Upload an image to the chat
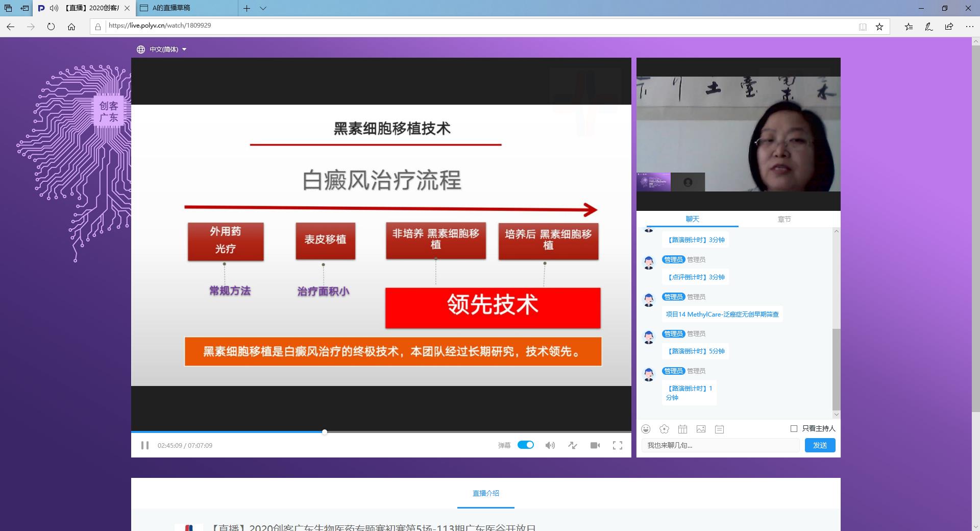This screenshot has width=980, height=531. click(701, 429)
